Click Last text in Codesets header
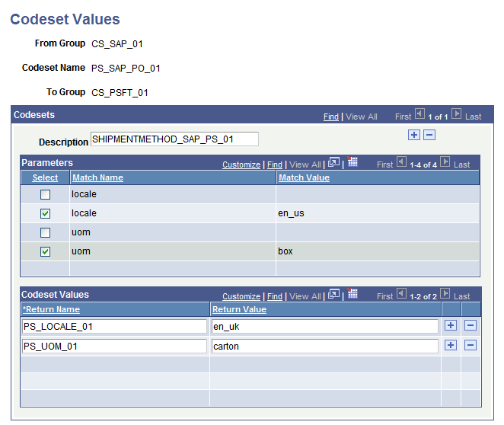 473,117
